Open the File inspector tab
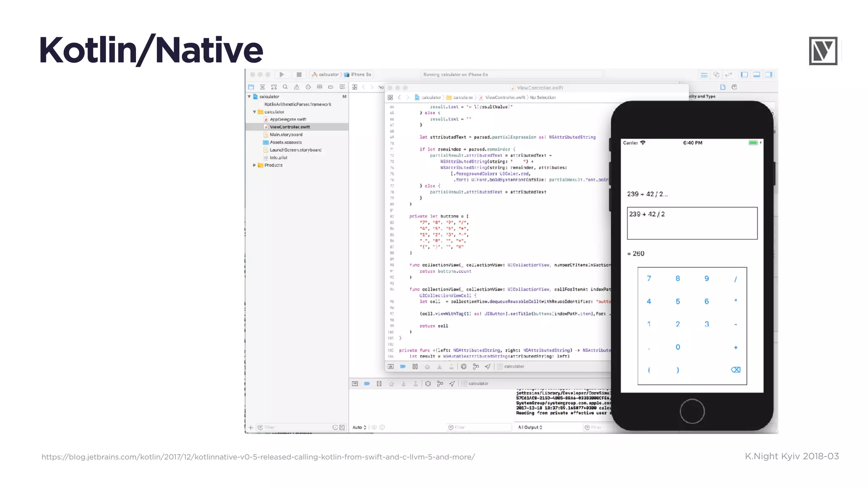Image resolution: width=868 pixels, height=488 pixels. 723,87
